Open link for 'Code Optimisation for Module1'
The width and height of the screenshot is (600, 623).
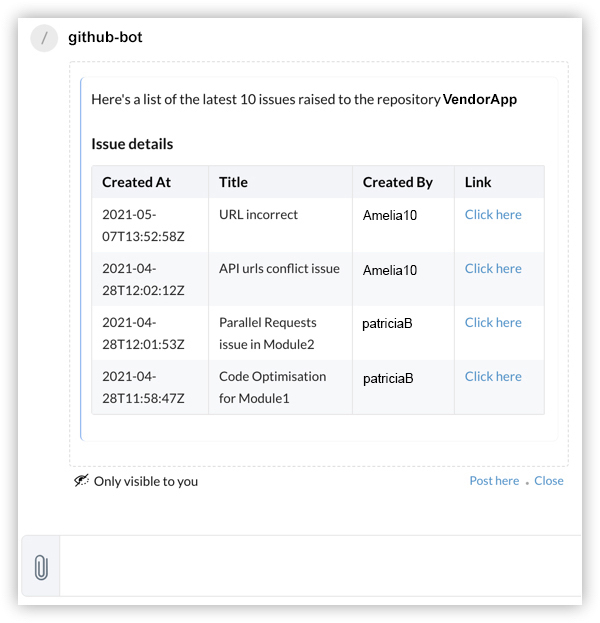(x=493, y=376)
